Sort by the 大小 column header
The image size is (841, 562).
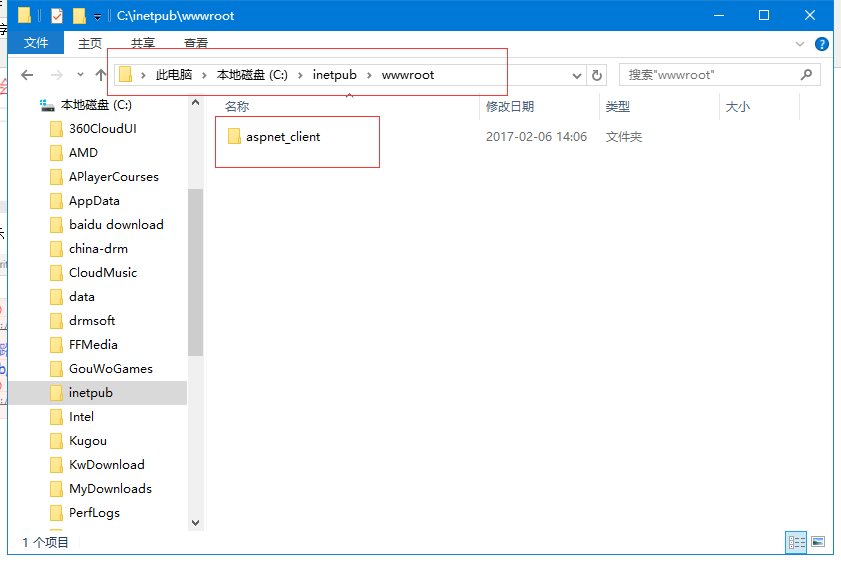[x=737, y=107]
